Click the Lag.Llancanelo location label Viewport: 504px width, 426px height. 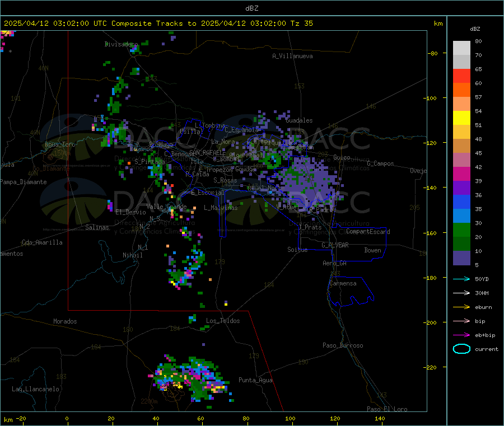[35, 389]
